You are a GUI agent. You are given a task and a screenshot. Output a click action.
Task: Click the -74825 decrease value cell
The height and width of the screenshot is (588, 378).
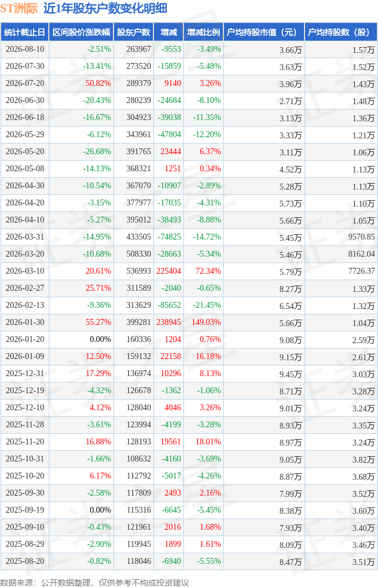[x=169, y=237]
